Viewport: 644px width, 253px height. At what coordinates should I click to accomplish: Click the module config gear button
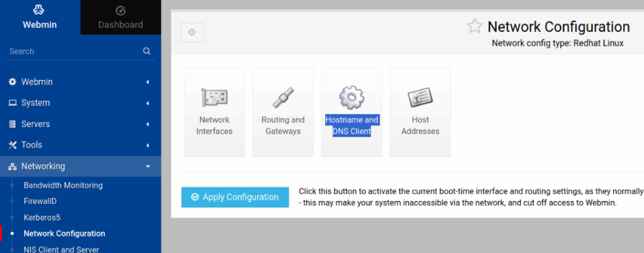192,32
